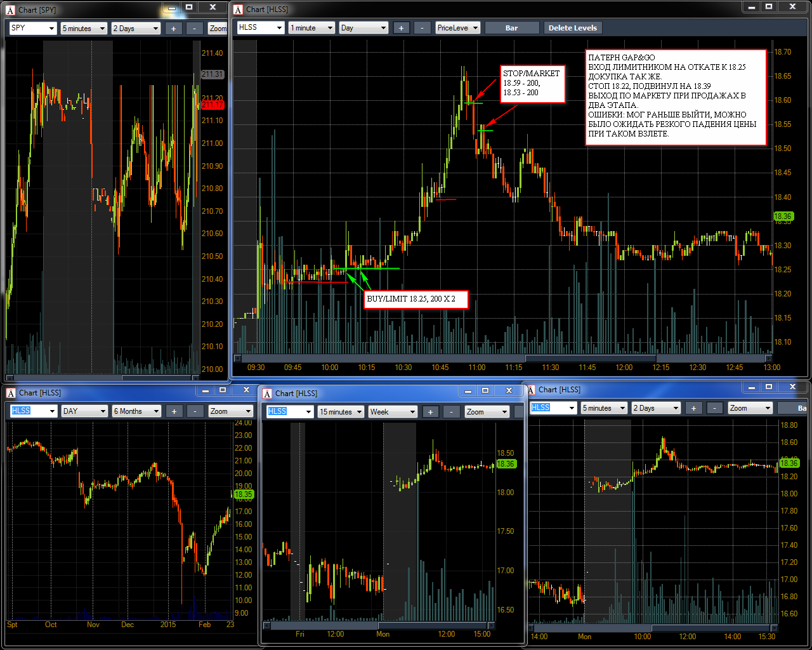The width and height of the screenshot is (812, 650).
Task: Close the DAY 6 Months HLSS chart window
Action: [246, 390]
